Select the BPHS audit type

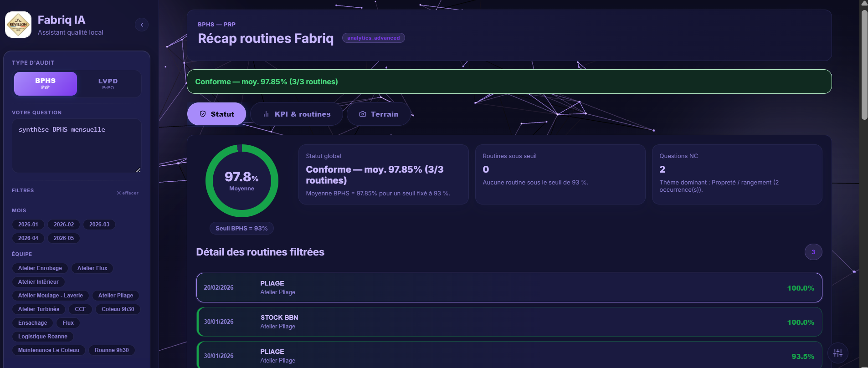(x=46, y=83)
